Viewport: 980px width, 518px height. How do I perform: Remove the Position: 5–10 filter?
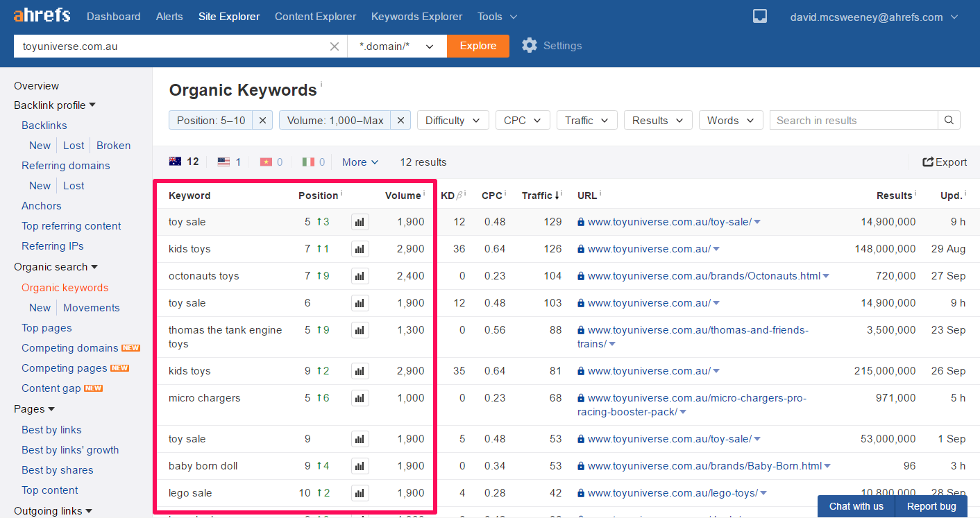click(x=262, y=121)
